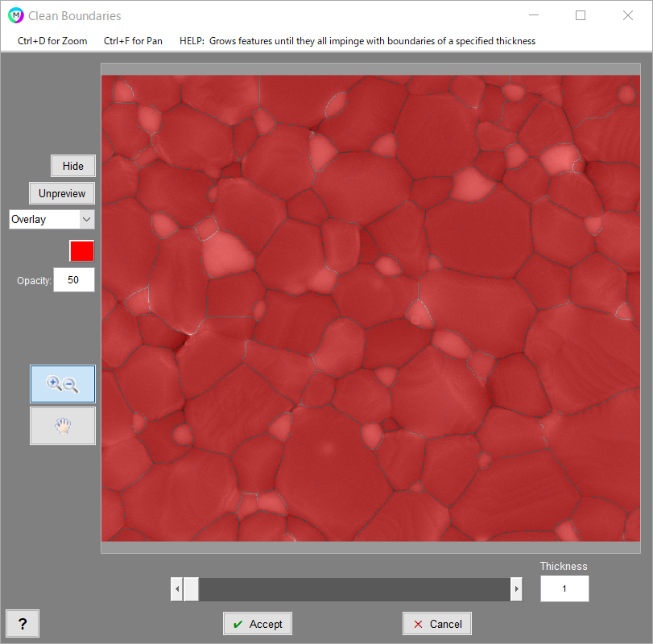
Task: Click the Ctrl+F for Pan hint text
Action: 133,41
